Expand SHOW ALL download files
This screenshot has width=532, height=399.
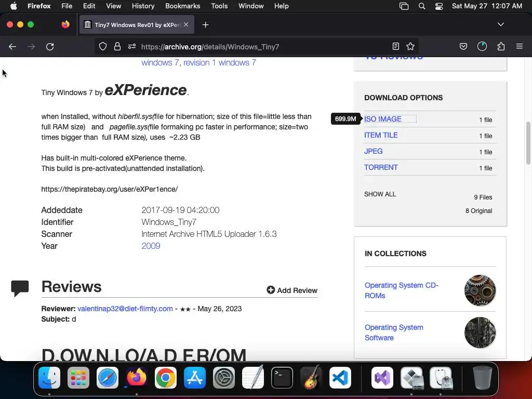tap(380, 194)
